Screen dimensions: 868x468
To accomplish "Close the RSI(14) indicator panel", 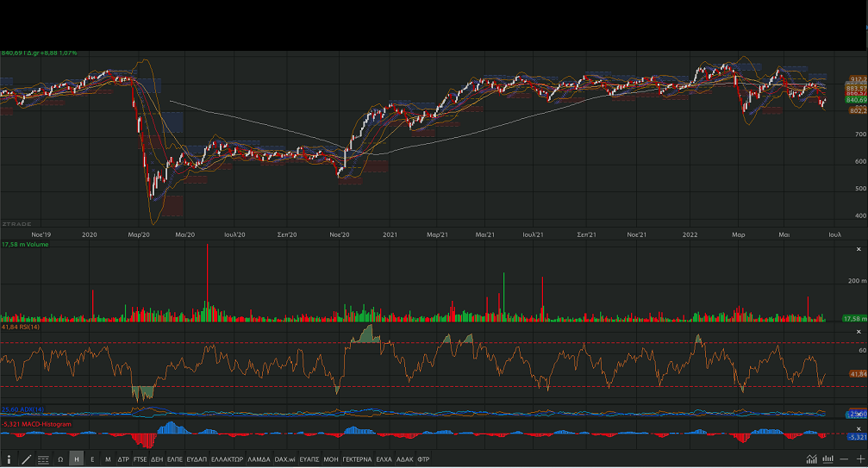I will [857, 332].
